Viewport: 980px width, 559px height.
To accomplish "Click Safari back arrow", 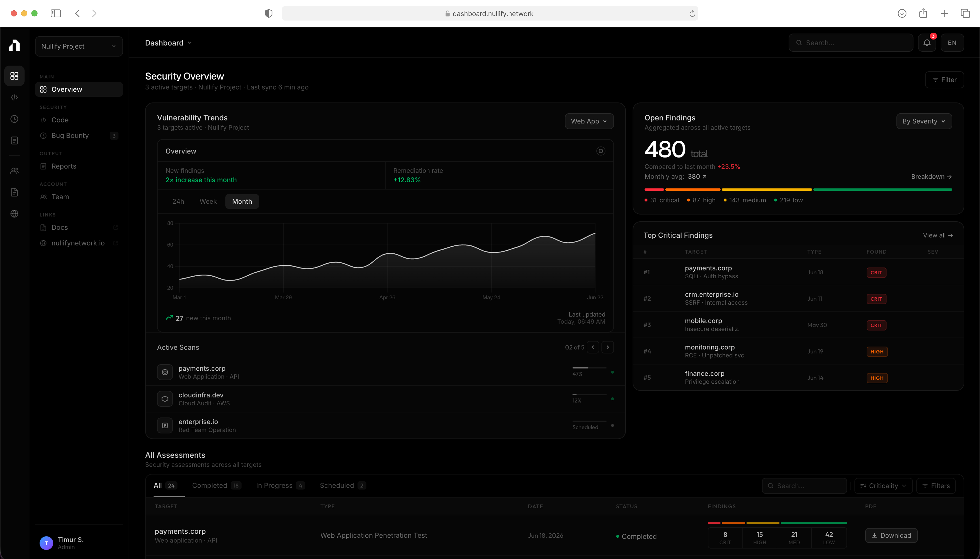I will coord(78,13).
